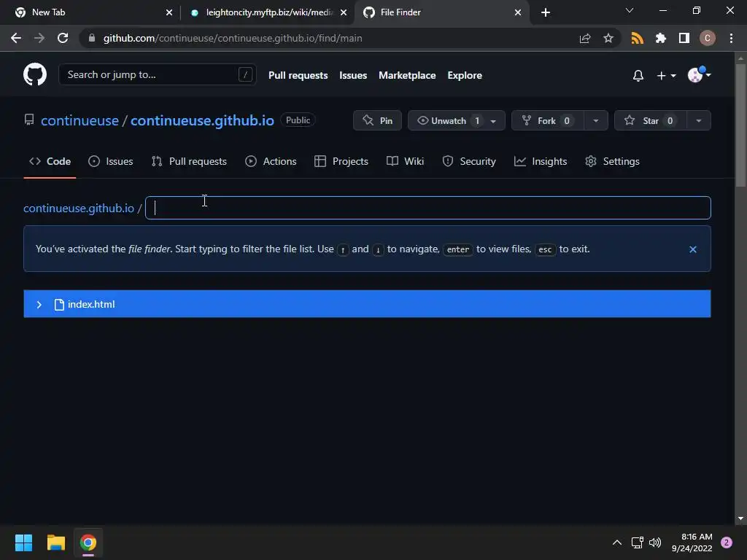Open the Security tab
The width and height of the screenshot is (747, 560).
tap(469, 161)
